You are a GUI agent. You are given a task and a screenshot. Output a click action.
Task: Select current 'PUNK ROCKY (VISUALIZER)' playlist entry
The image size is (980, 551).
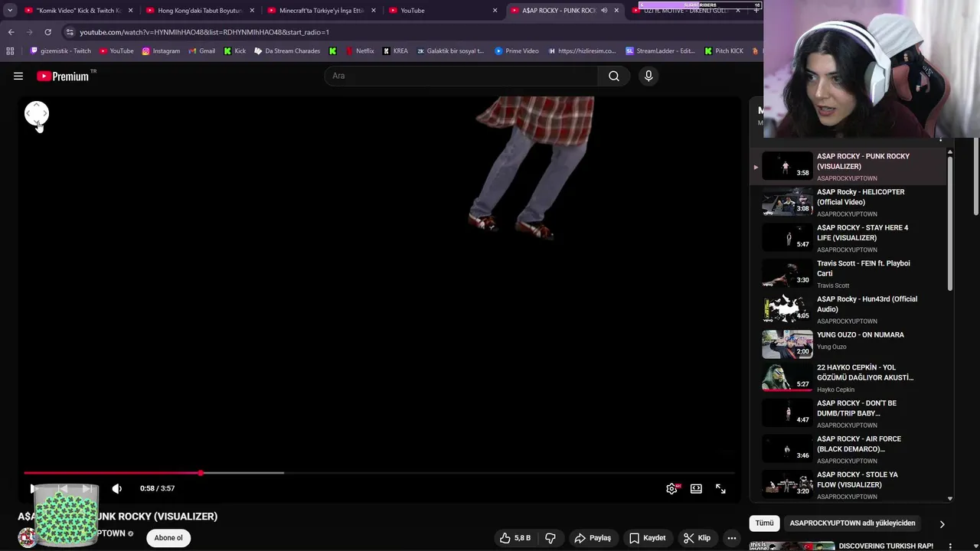pos(850,167)
